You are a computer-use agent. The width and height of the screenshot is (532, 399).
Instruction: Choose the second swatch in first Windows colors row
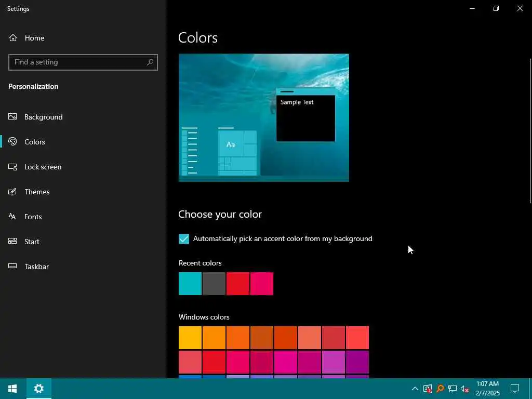coord(214,338)
